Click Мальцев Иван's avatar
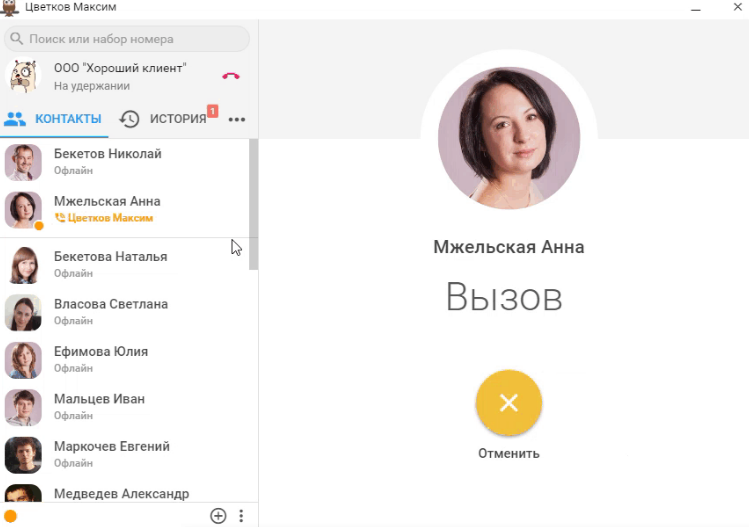Image resolution: width=749 pixels, height=527 pixels. 23,407
